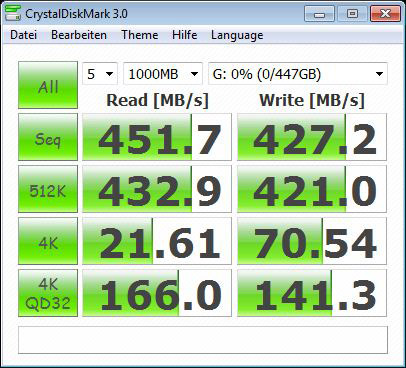Start the 512K benchmark test
The image size is (406, 368).
coord(48,189)
